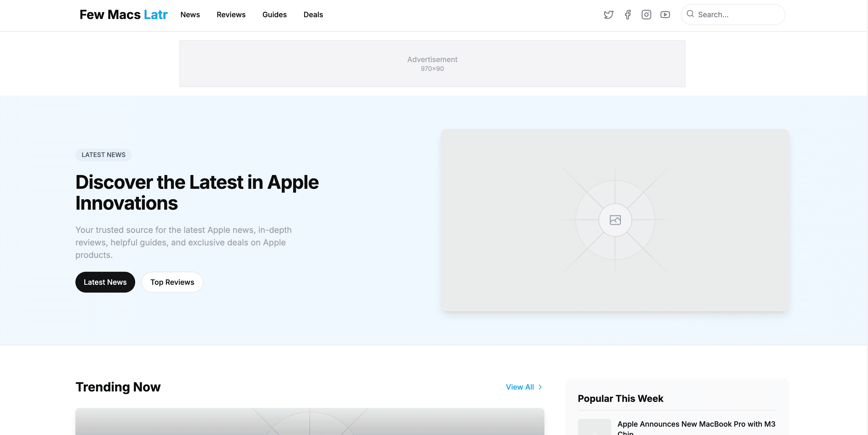Click the hero image placeholder icon
The image size is (868, 435).
pyautogui.click(x=615, y=220)
